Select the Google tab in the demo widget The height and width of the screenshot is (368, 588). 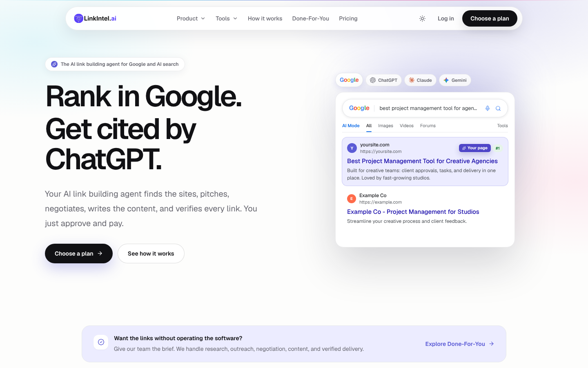(349, 80)
